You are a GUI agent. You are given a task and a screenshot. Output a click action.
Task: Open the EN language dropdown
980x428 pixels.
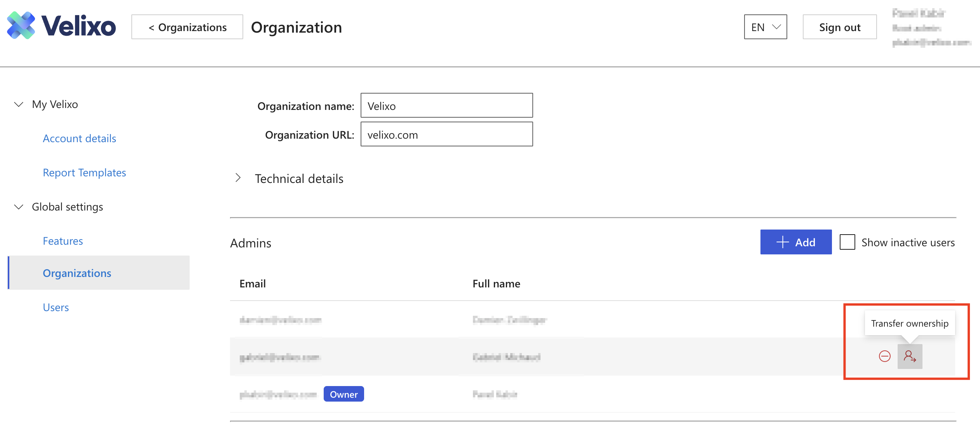pyautogui.click(x=765, y=27)
